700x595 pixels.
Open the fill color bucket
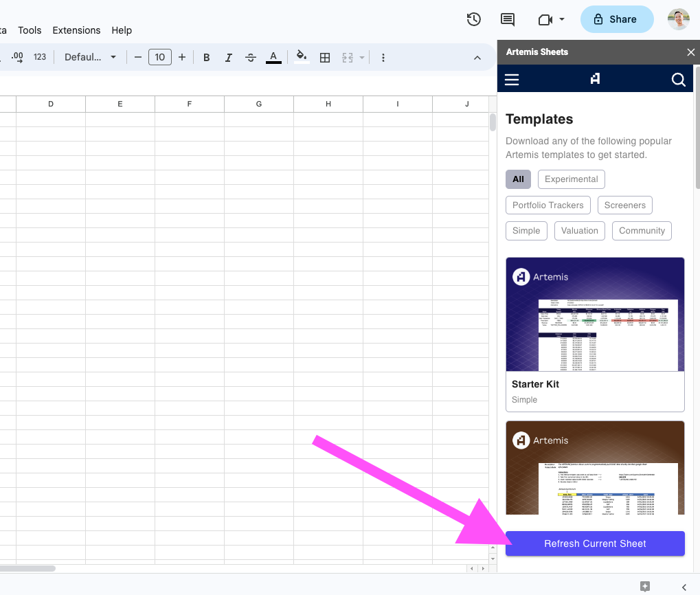coord(302,57)
